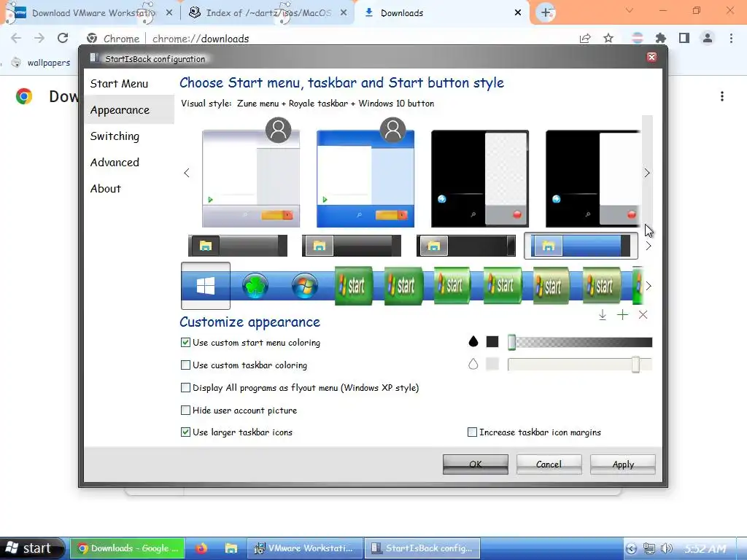
Task: Choose the Windows 7 start orb
Action: tap(305, 286)
